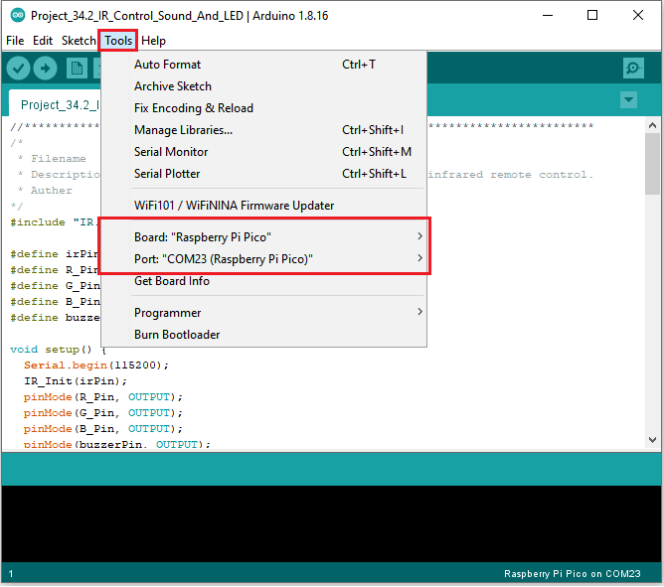Expand the Board submenu arrow

pos(420,236)
